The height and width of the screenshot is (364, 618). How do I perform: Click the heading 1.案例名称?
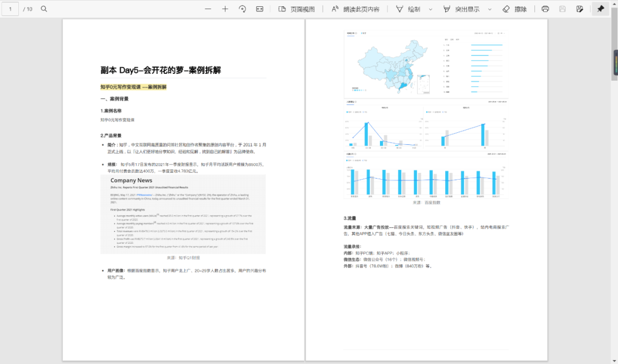click(x=111, y=111)
